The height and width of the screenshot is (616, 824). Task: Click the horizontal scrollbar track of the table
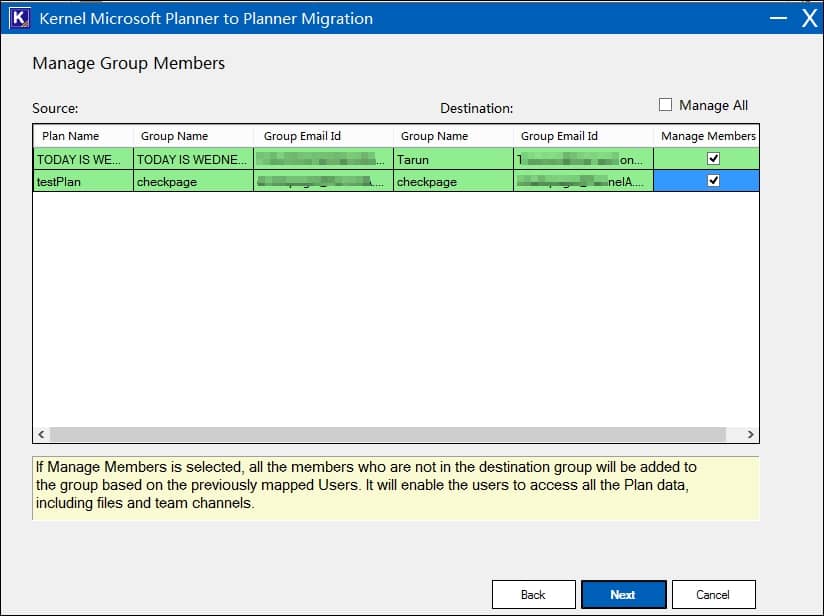tap(388, 434)
